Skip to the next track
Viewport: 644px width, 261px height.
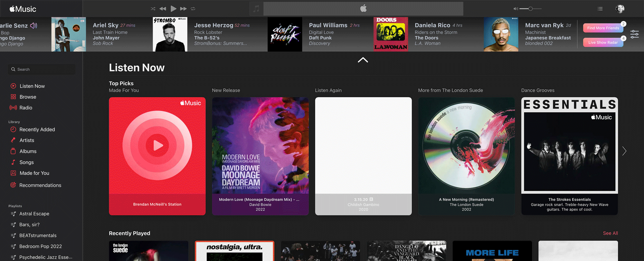pos(184,9)
